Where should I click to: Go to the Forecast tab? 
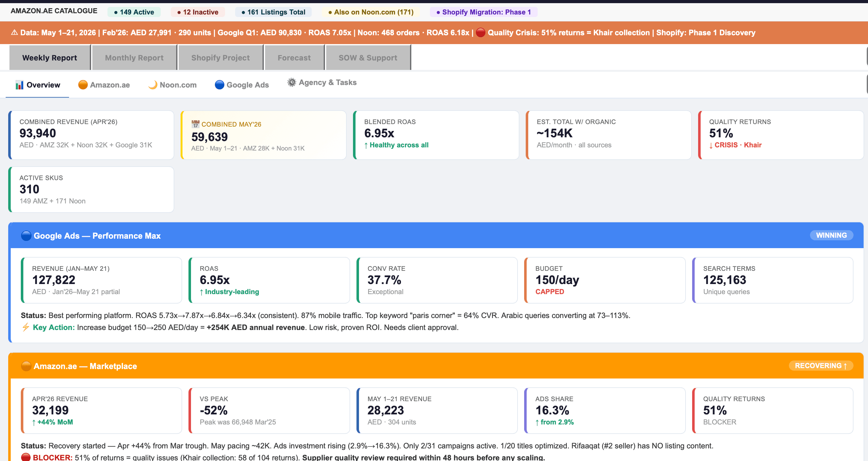(294, 58)
